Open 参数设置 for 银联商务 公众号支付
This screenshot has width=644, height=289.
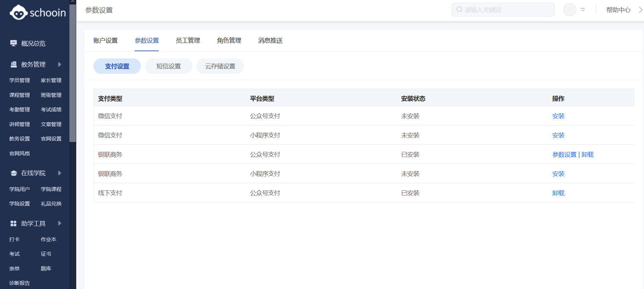[x=564, y=155]
